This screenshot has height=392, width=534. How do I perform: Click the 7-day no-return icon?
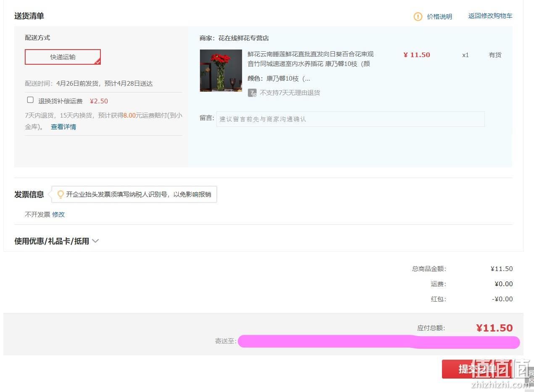pyautogui.click(x=252, y=93)
